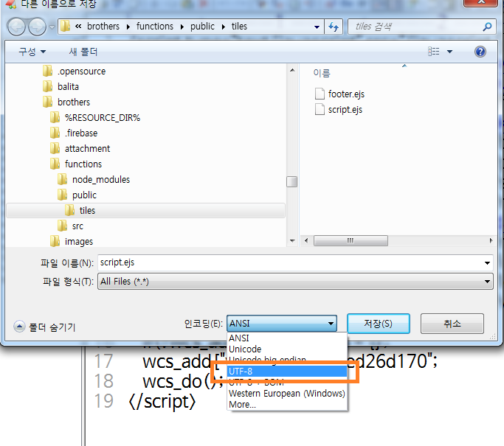
Task: Click the Forward navigation arrow
Action: click(38, 27)
